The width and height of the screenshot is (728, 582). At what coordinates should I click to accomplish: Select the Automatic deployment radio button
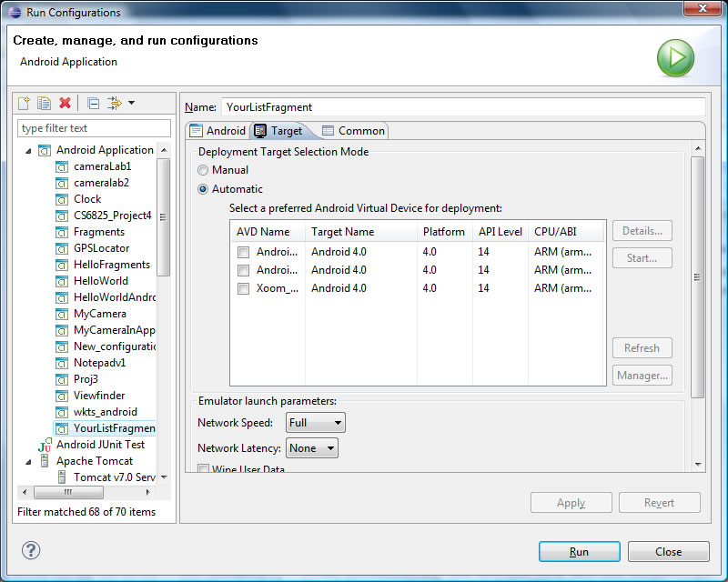pyautogui.click(x=204, y=189)
